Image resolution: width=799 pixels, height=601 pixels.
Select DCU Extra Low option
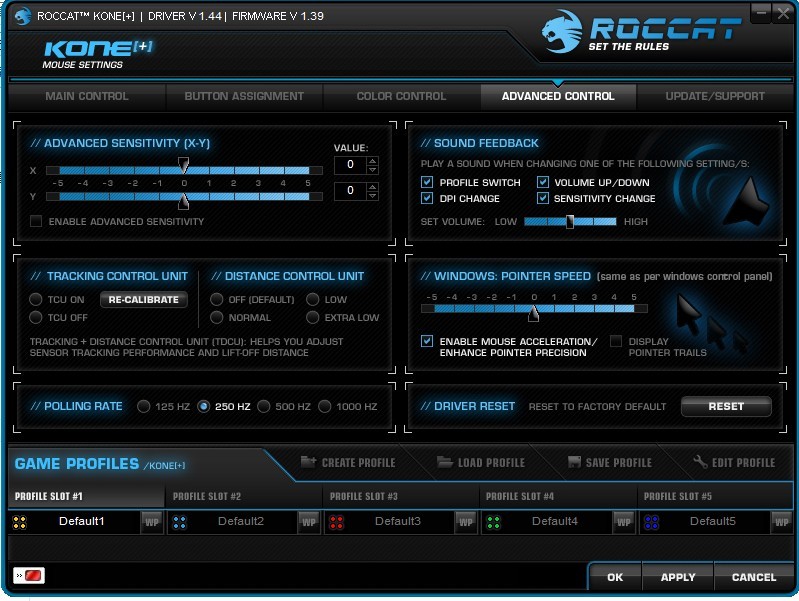313,317
